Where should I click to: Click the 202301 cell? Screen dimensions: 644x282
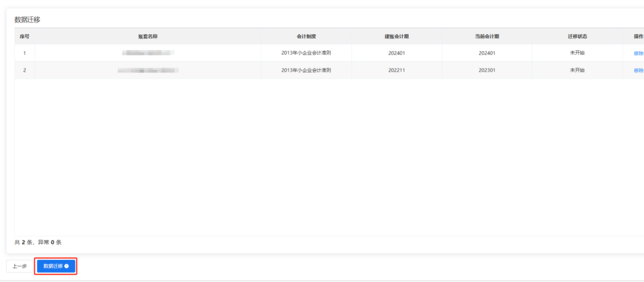(x=487, y=70)
